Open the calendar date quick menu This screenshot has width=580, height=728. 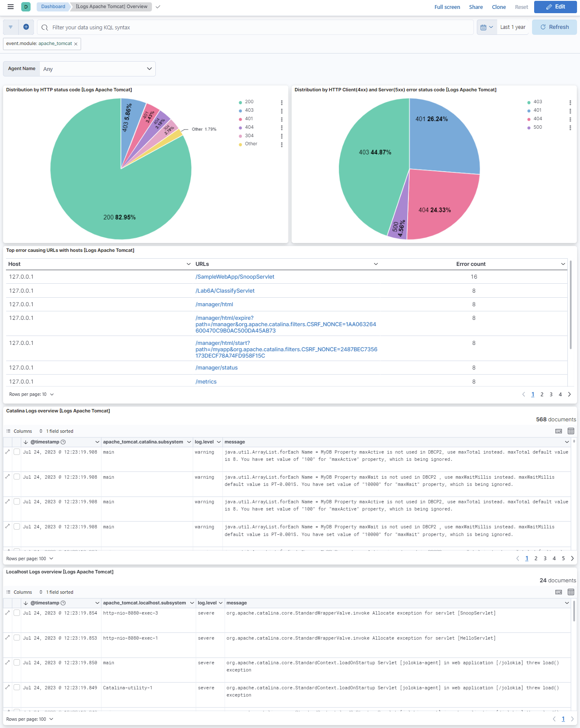tap(487, 27)
